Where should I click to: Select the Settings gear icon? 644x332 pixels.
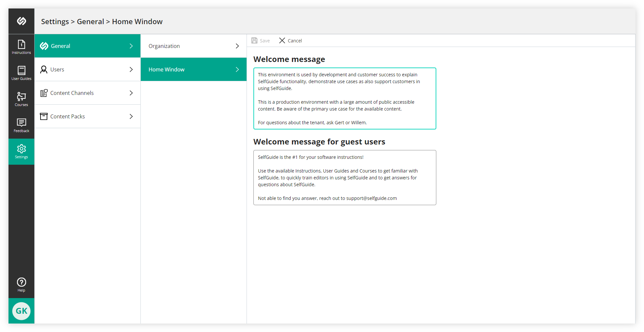coord(21,149)
